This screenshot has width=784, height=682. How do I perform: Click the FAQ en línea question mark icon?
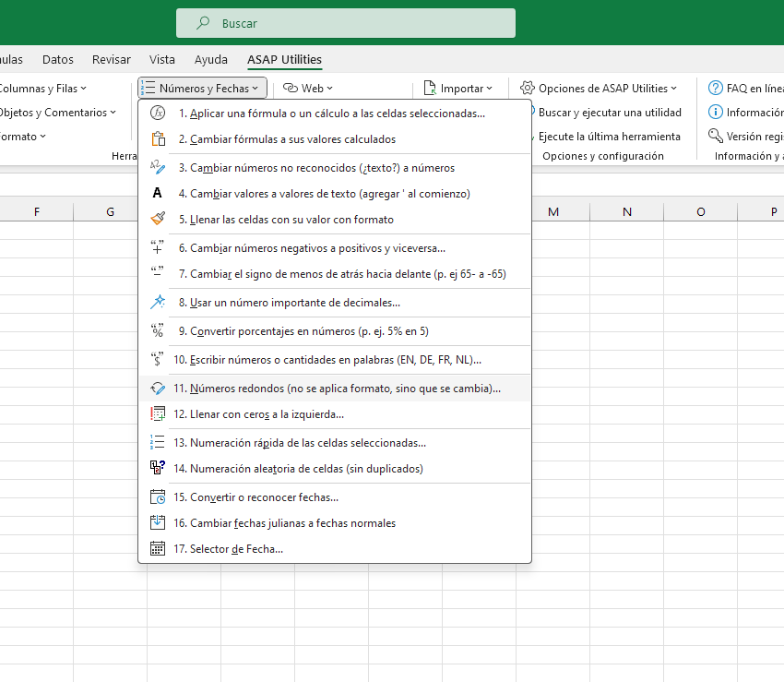point(715,89)
